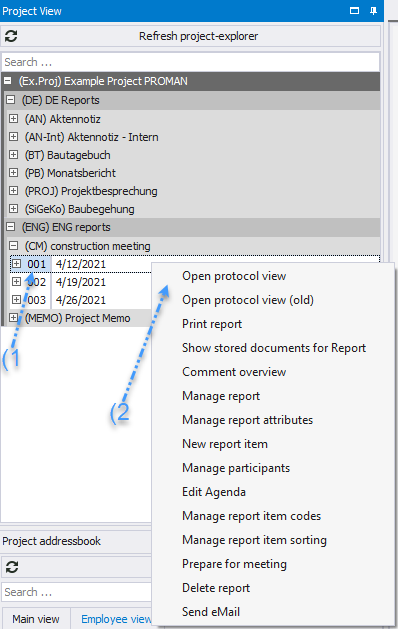
Task: Expand the (AN-Int) Aktennotiz - Intern node
Action: [x=14, y=137]
